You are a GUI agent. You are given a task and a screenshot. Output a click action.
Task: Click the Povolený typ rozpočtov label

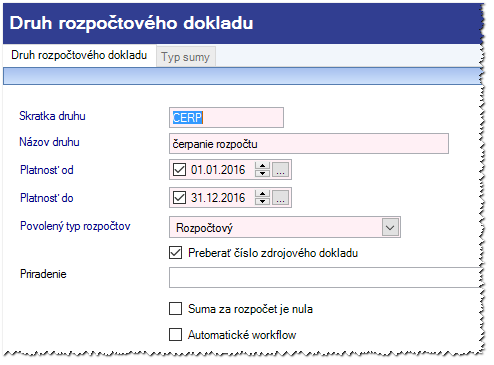(x=75, y=226)
